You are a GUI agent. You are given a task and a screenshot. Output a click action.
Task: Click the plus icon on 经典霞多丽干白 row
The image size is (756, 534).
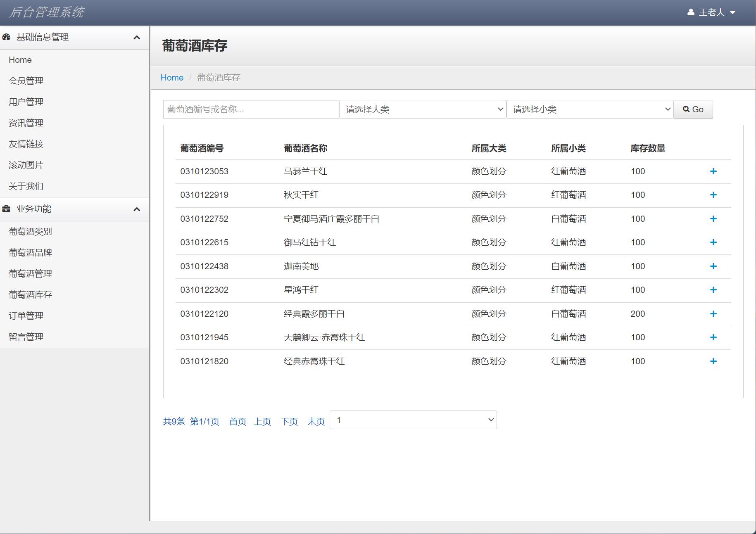713,314
